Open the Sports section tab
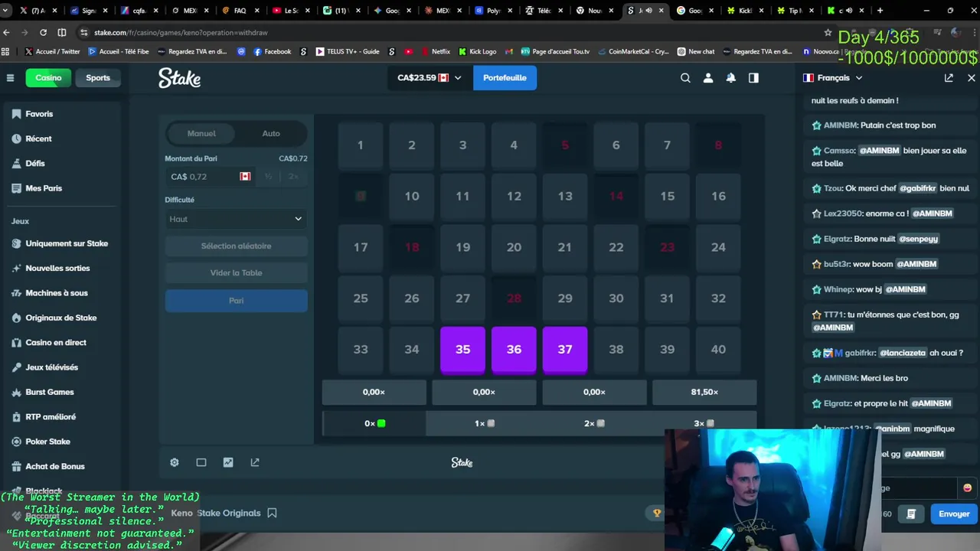The image size is (980, 551). [98, 78]
